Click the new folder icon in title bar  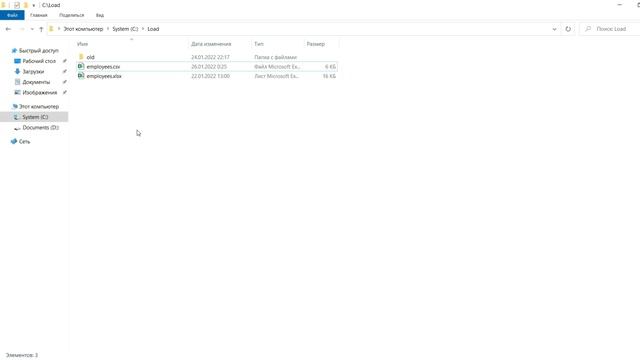coord(26,5)
